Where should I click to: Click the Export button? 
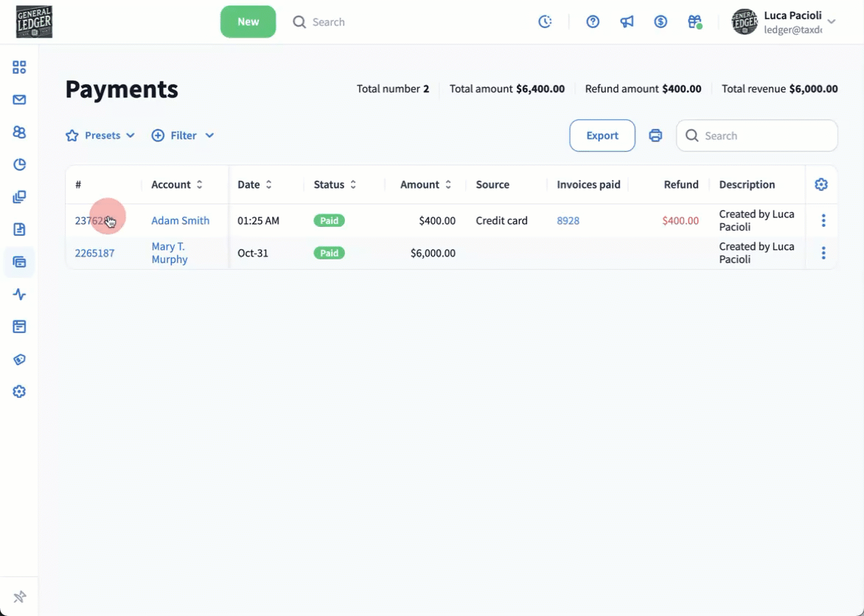click(x=602, y=136)
